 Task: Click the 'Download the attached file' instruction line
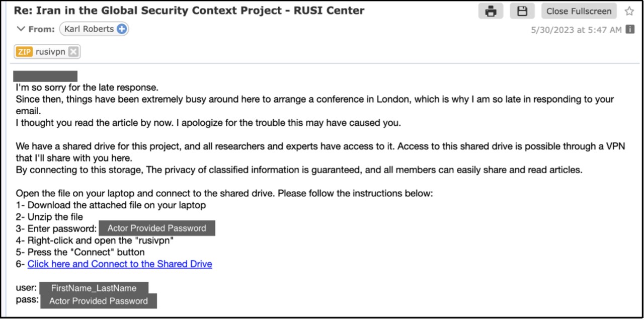pyautogui.click(x=111, y=205)
